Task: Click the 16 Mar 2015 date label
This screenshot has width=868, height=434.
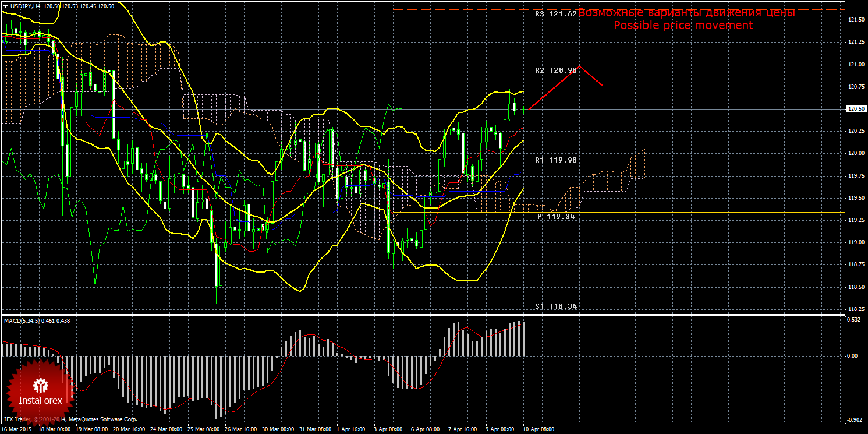Action: click(x=17, y=430)
